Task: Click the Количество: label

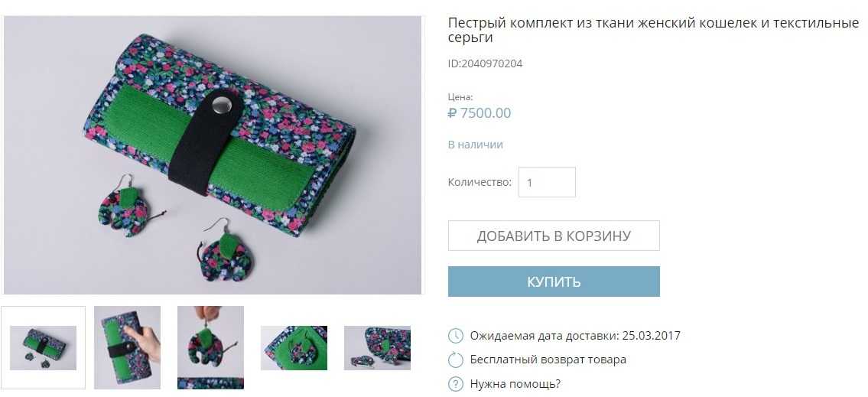Action: coord(480,182)
